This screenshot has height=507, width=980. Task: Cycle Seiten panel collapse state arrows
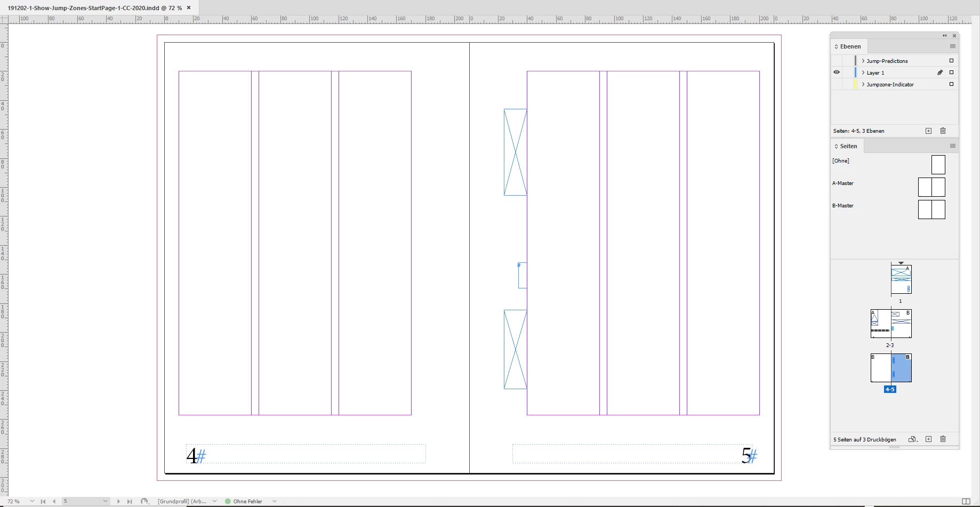click(836, 146)
